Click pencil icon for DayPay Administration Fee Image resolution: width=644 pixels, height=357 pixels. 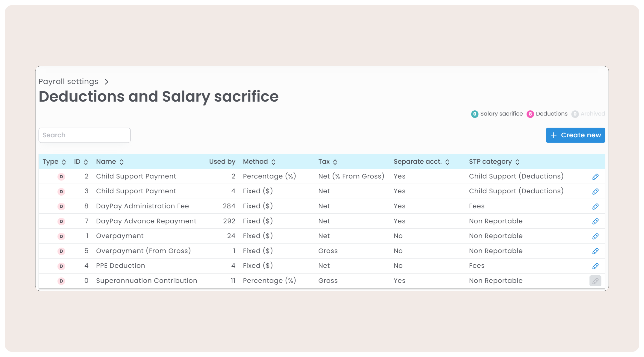tap(595, 206)
